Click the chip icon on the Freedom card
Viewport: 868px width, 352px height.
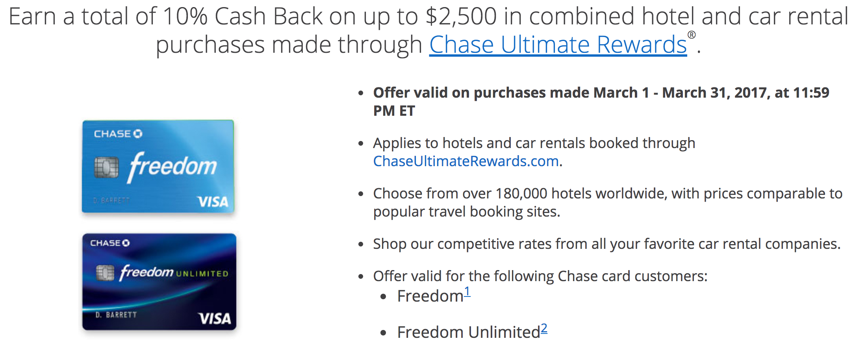[x=106, y=167]
